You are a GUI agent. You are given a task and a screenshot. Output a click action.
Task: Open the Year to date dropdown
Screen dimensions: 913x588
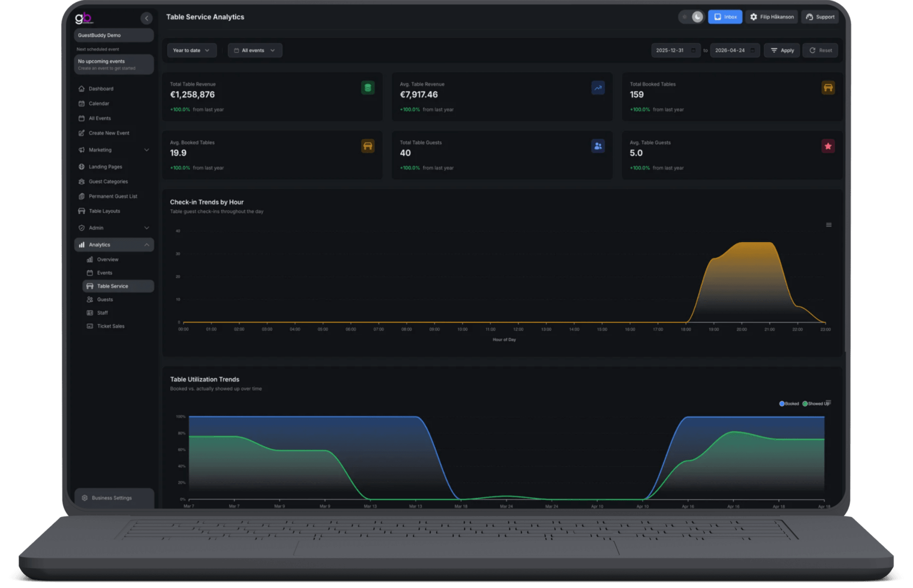tap(191, 50)
